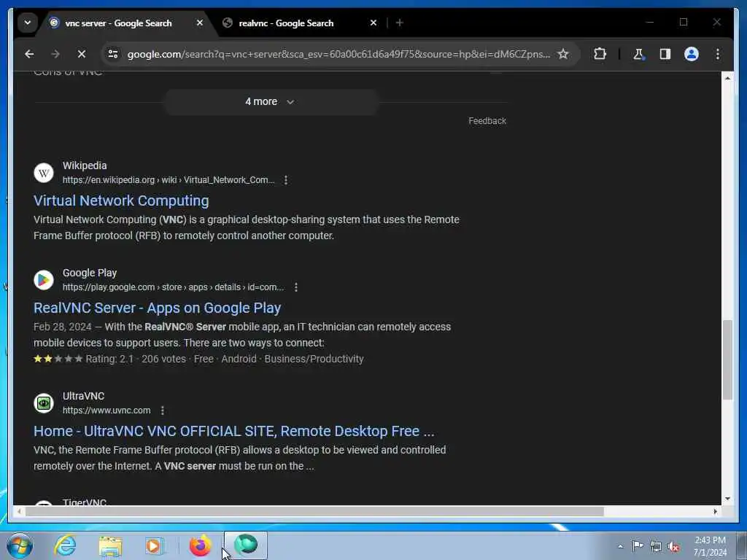
Task: Open Windows Explorer from the taskbar
Action: click(111, 546)
